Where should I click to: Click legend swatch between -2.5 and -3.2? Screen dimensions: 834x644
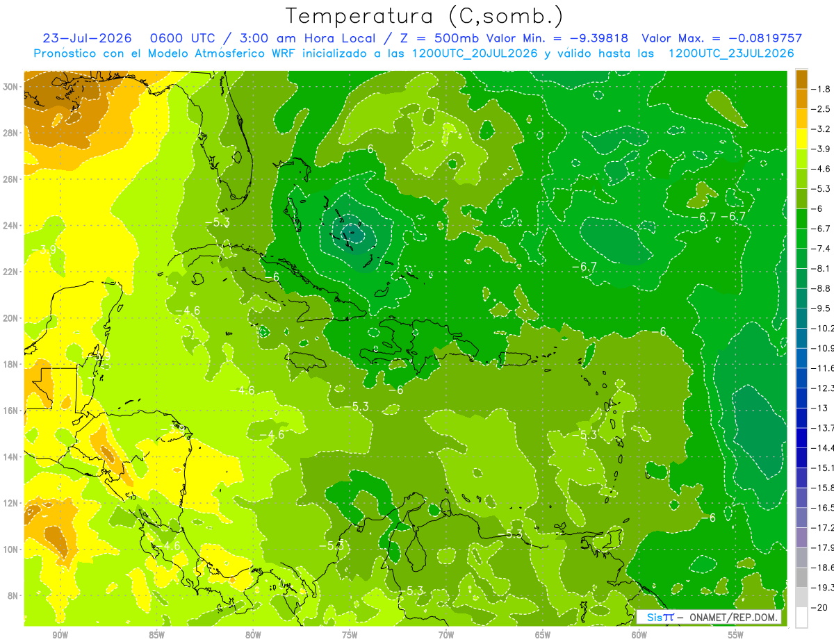pos(801,119)
